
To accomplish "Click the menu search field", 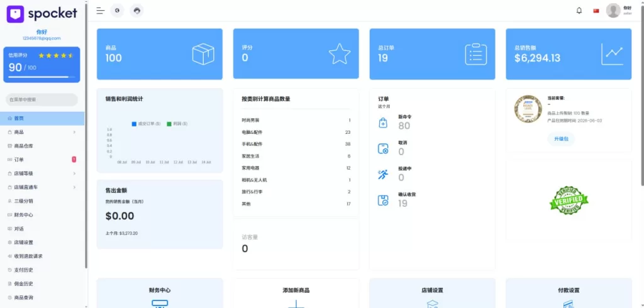I will [42, 99].
